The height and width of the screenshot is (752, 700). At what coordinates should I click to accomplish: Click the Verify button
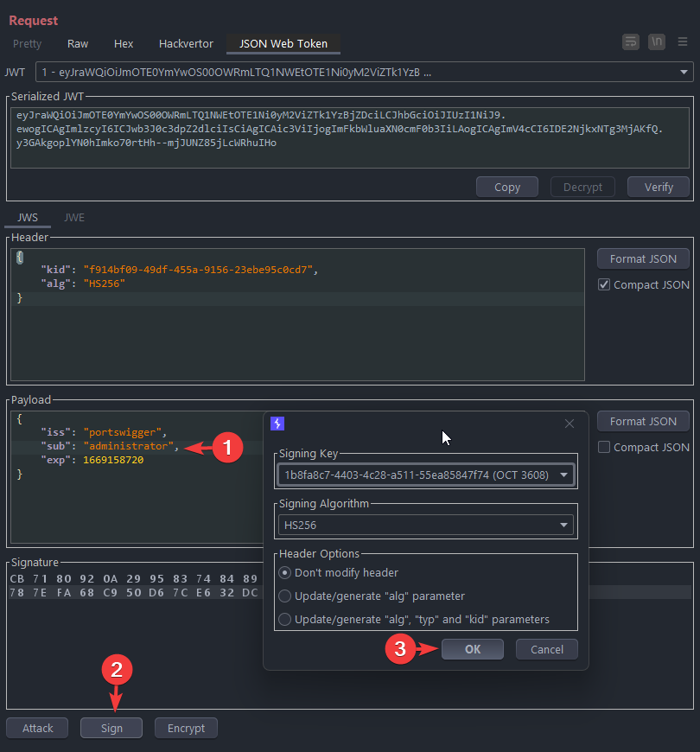(x=659, y=187)
